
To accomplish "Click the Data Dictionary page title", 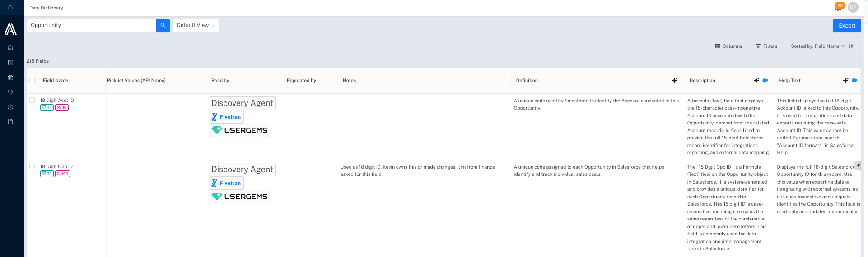I will 46,8.
